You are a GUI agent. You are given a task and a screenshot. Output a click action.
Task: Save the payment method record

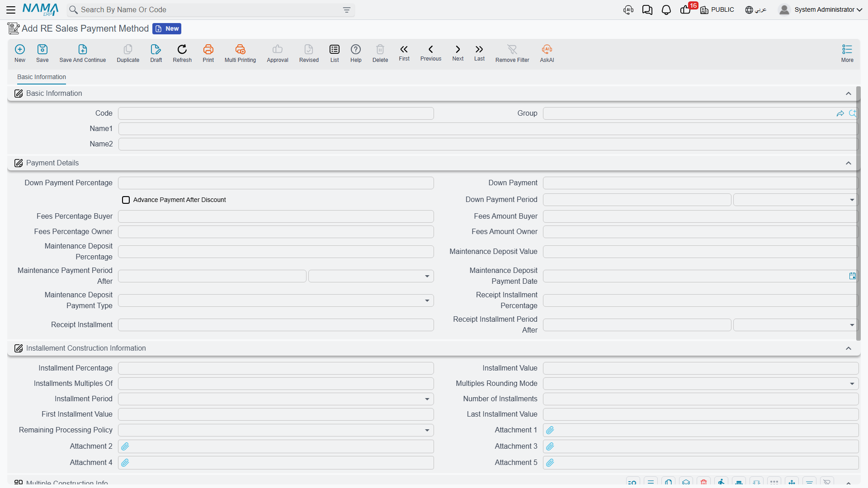click(x=42, y=53)
